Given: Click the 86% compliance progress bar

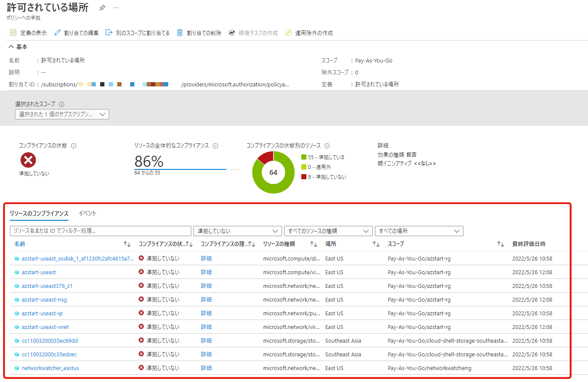Looking at the screenshot, I should 187,169.
